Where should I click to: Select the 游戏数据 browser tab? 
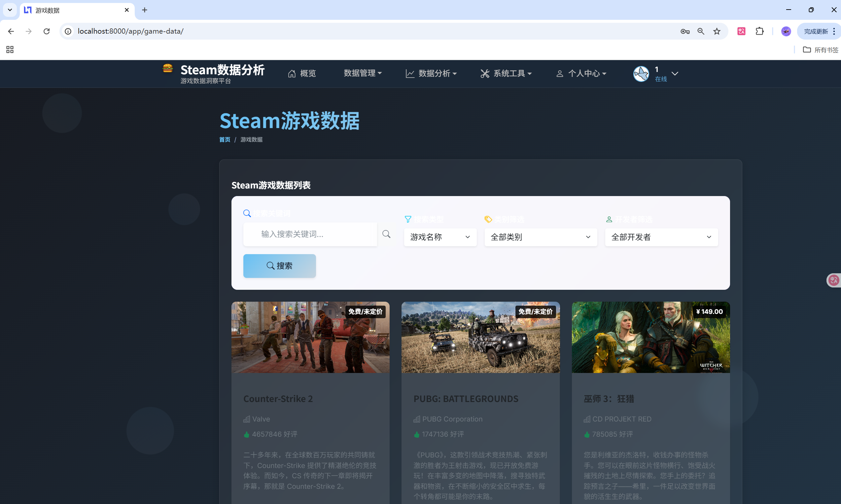[77, 10]
